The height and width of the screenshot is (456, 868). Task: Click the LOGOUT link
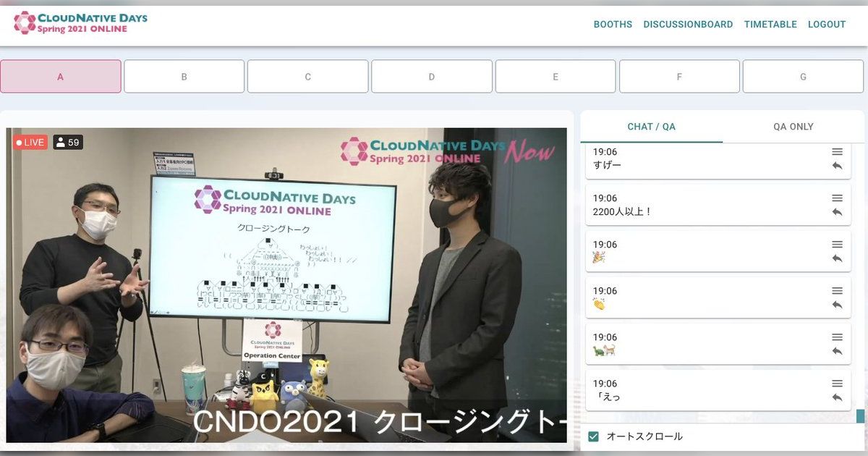click(x=827, y=24)
